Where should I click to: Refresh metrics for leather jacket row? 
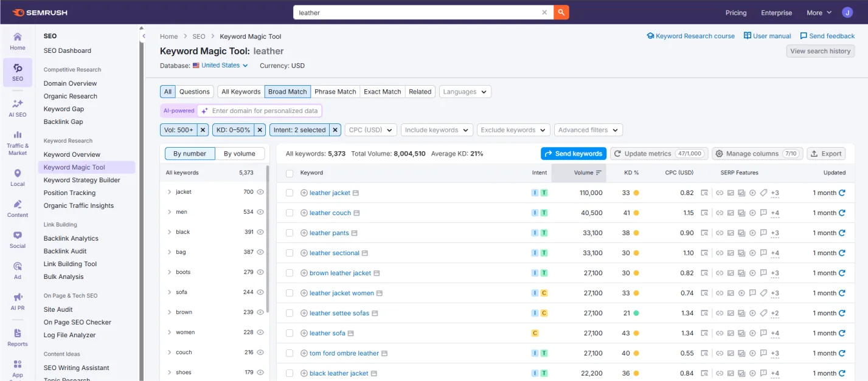(842, 193)
